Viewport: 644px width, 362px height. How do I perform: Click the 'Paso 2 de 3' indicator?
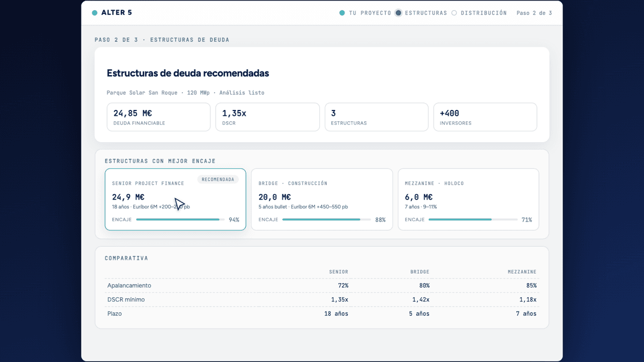534,13
